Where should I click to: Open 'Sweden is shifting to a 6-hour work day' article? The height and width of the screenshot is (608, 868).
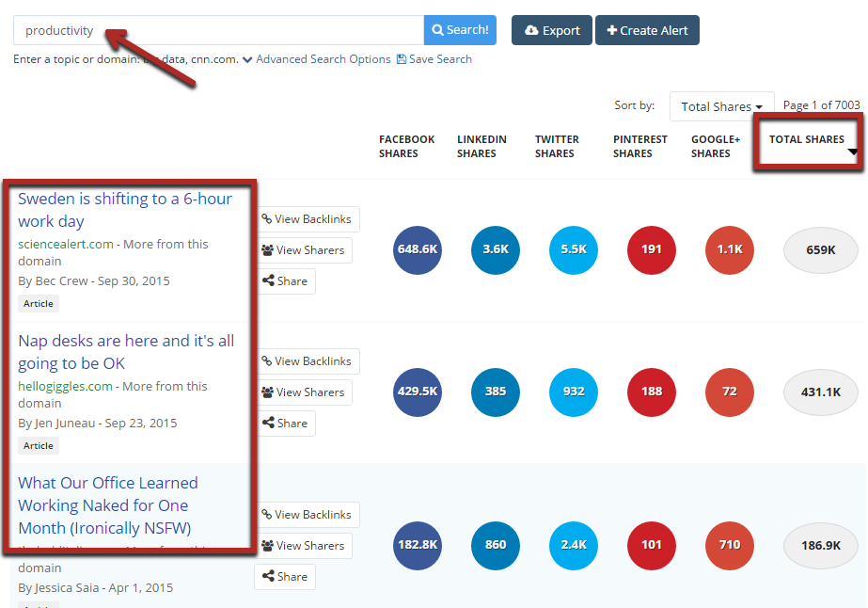click(x=125, y=210)
